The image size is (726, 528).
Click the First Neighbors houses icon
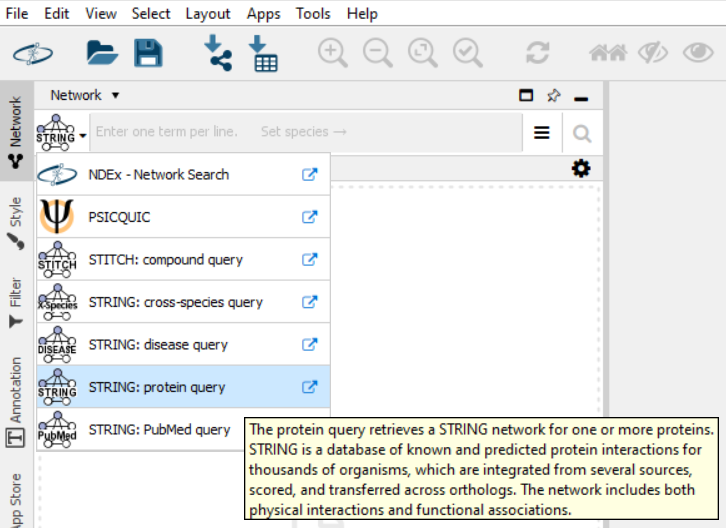[x=608, y=53]
